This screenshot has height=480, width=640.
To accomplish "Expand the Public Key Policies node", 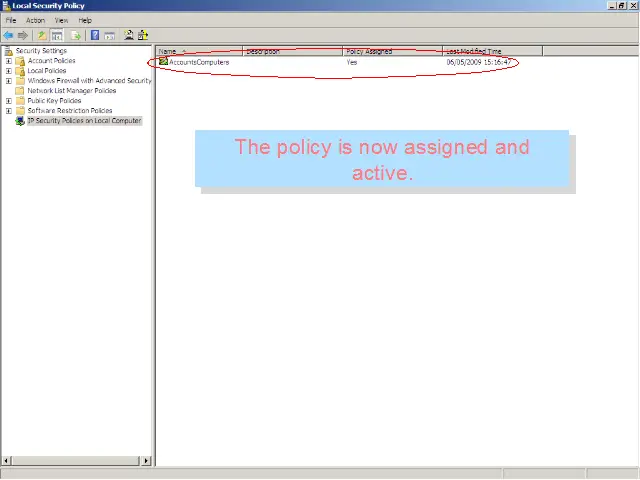I will click(9, 101).
